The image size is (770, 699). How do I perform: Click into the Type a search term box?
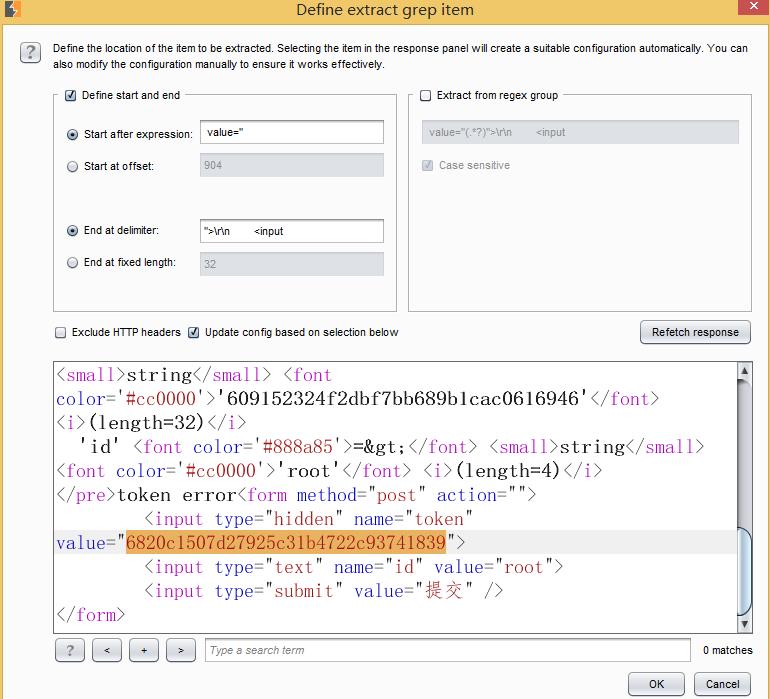[447, 650]
